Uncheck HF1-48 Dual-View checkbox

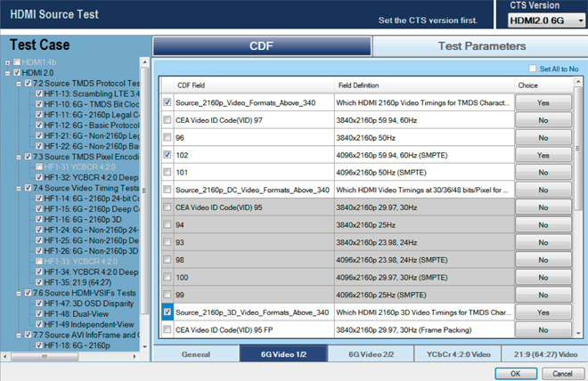39,313
